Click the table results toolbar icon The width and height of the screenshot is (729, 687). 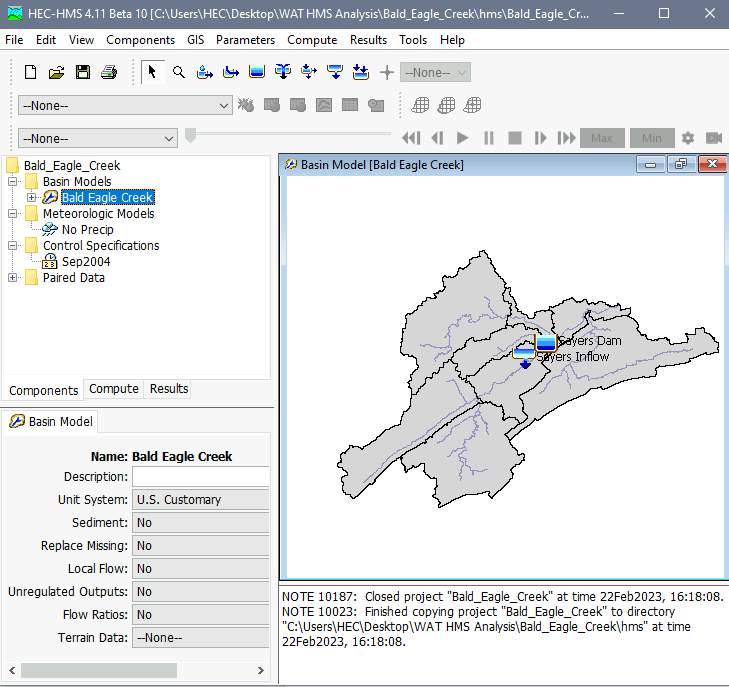(350, 105)
